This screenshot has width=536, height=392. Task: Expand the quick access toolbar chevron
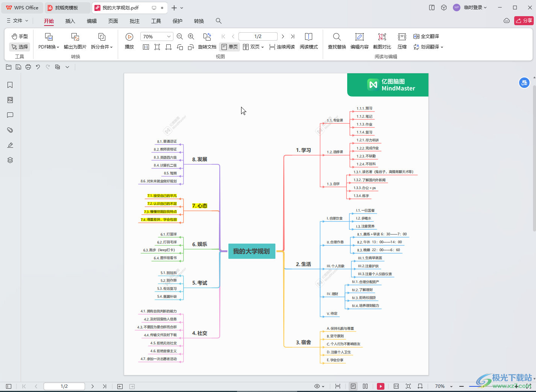67,67
